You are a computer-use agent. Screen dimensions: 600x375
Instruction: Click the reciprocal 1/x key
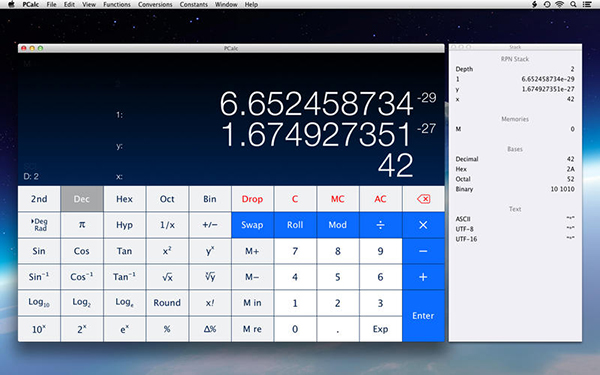click(x=167, y=225)
